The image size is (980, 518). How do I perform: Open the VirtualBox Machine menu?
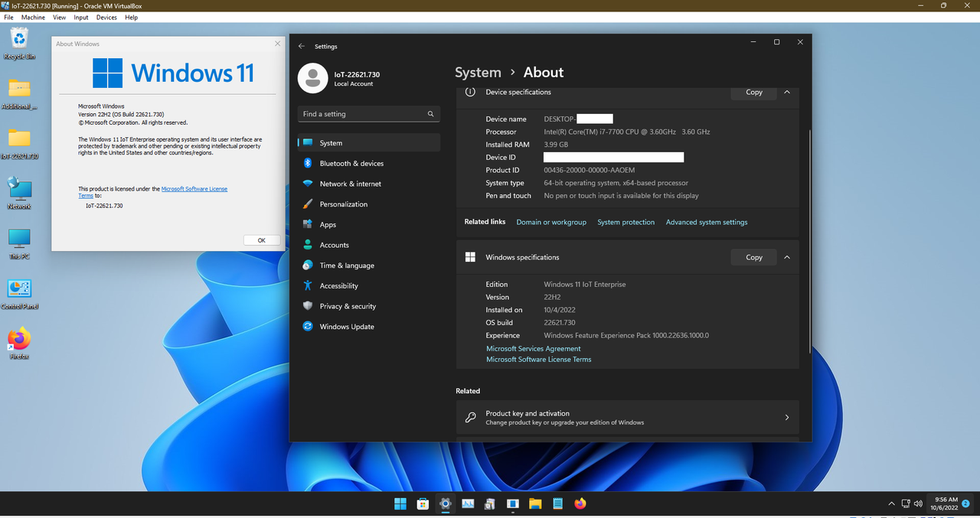point(33,17)
